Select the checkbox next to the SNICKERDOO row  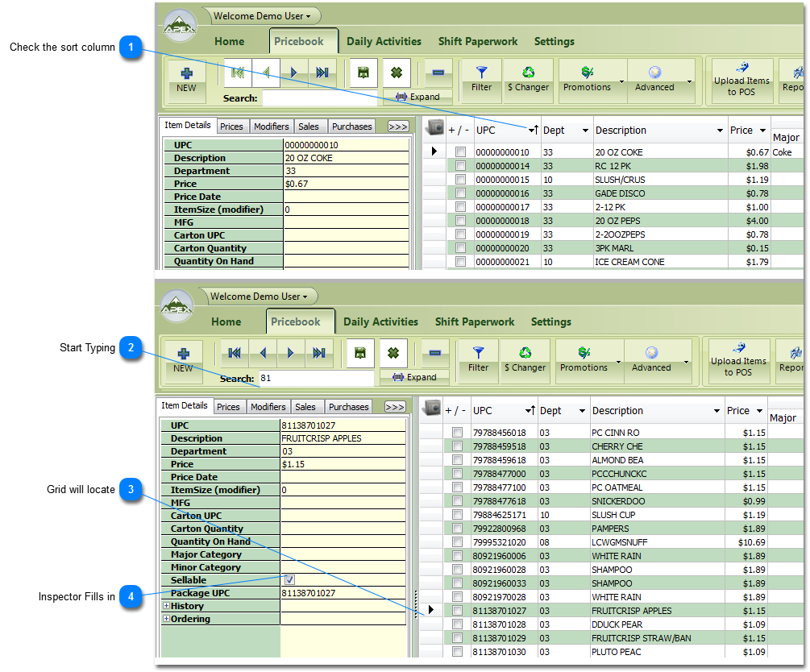click(457, 501)
